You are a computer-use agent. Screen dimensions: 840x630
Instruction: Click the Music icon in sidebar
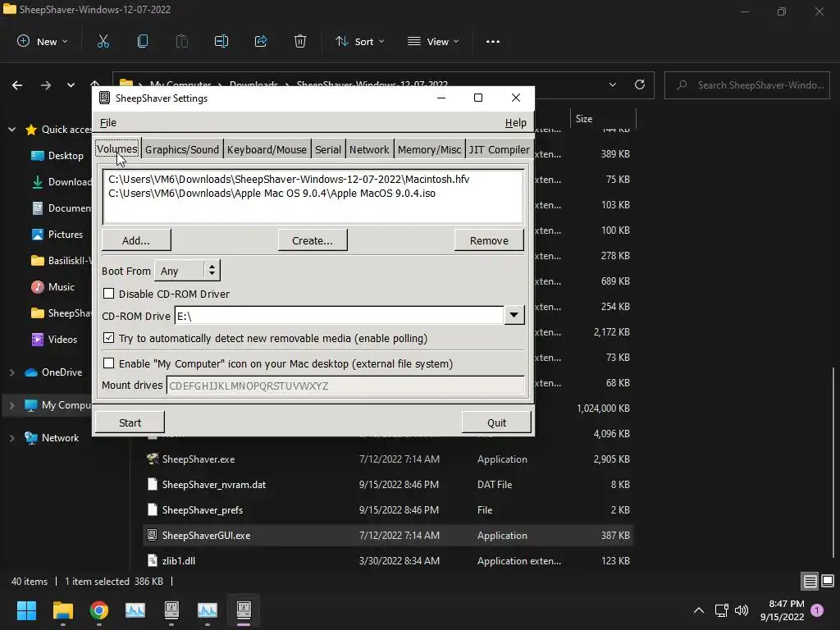[x=38, y=287]
